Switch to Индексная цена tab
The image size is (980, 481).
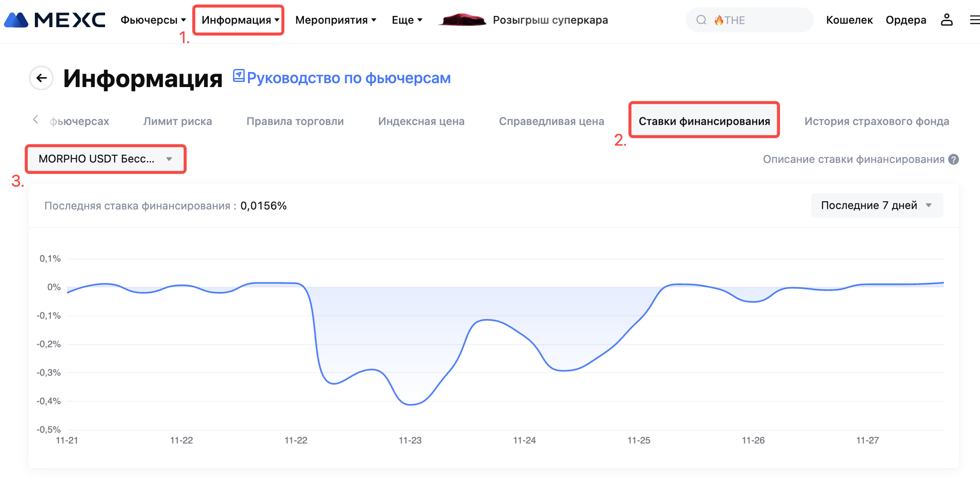[421, 122]
